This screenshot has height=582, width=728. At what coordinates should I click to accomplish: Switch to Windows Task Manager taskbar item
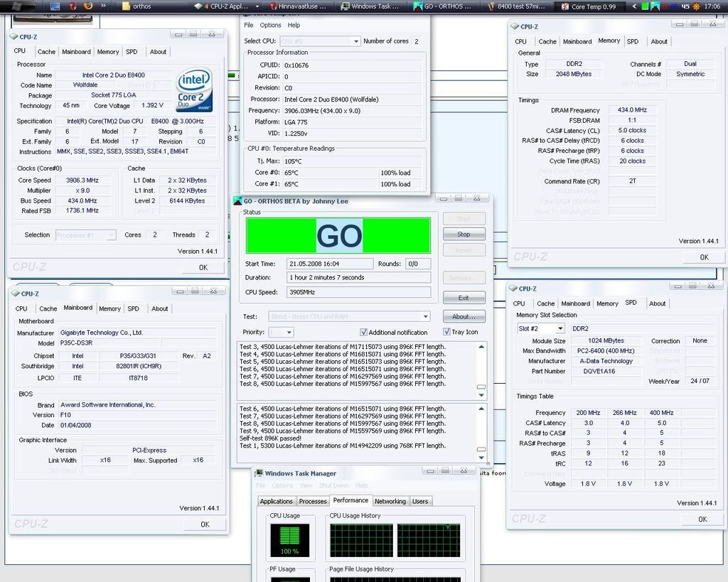370,6
